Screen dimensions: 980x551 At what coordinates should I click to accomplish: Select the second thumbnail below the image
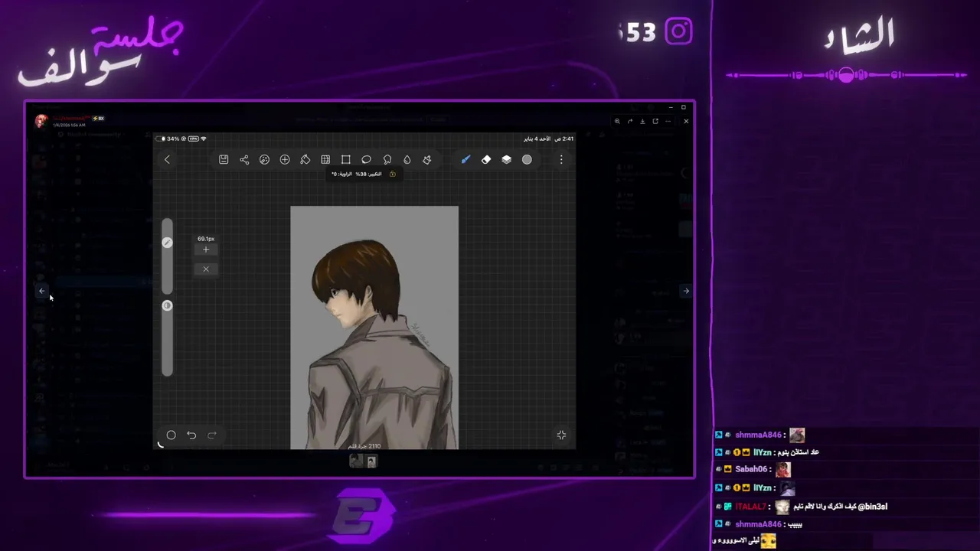[371, 461]
